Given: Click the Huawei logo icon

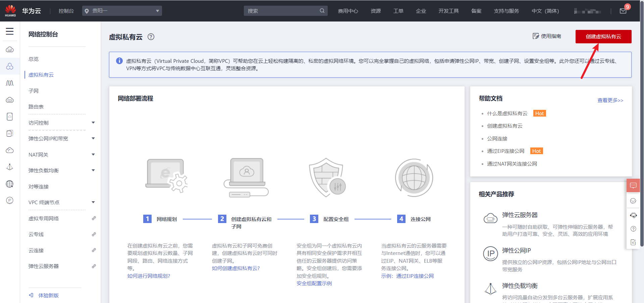Looking at the screenshot, I should click(x=10, y=11).
